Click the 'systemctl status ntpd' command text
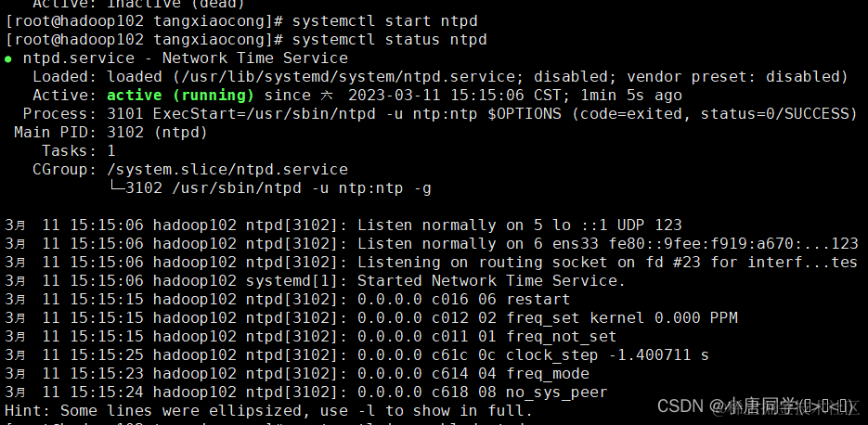 point(390,40)
